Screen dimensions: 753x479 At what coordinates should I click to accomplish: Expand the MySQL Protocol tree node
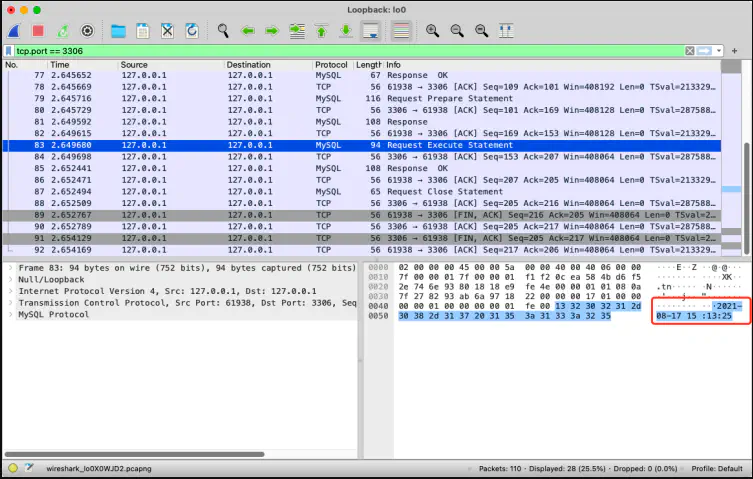pos(11,315)
